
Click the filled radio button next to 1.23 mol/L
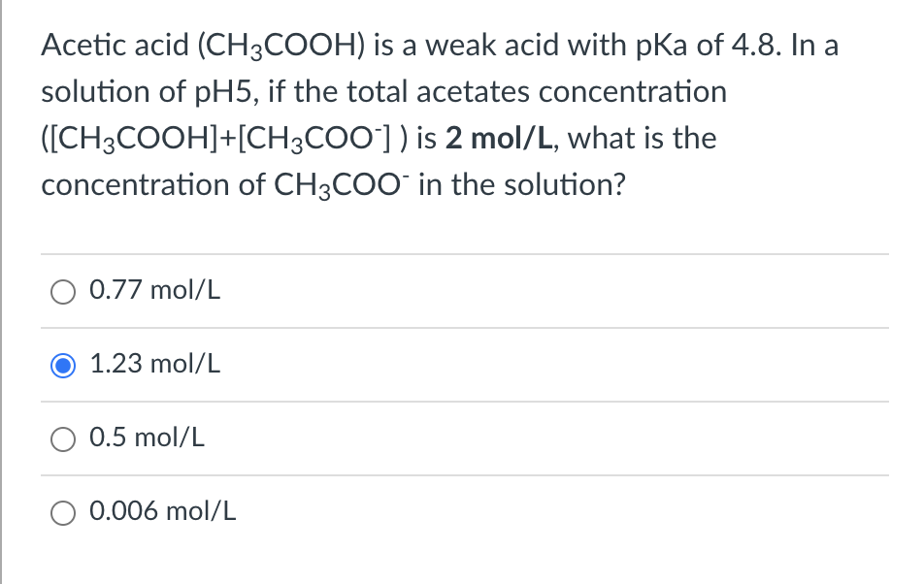pos(62,366)
